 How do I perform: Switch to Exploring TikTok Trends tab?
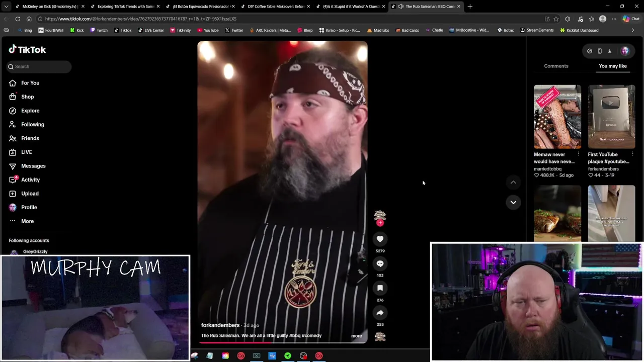coord(125,7)
